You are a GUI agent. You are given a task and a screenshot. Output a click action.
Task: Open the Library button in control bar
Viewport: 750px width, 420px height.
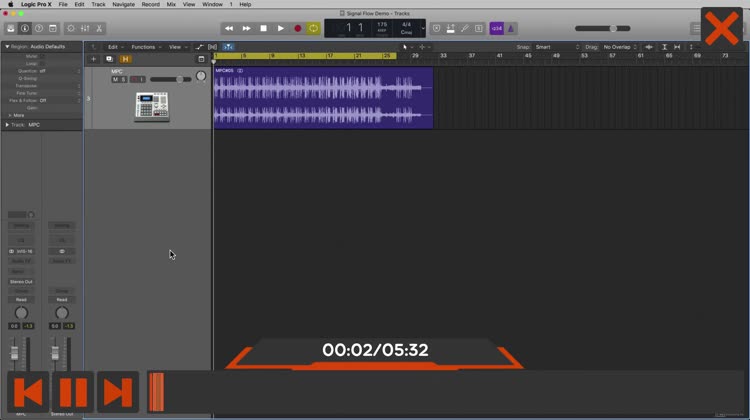coord(11,28)
